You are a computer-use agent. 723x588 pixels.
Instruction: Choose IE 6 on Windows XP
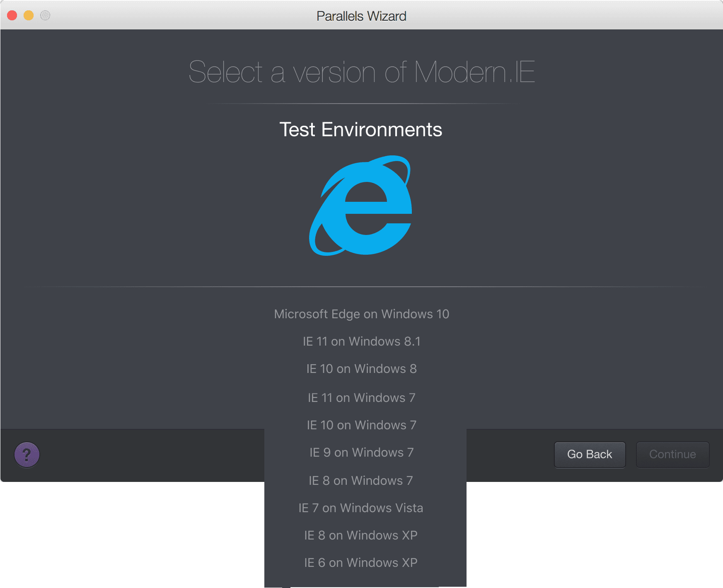(x=361, y=563)
